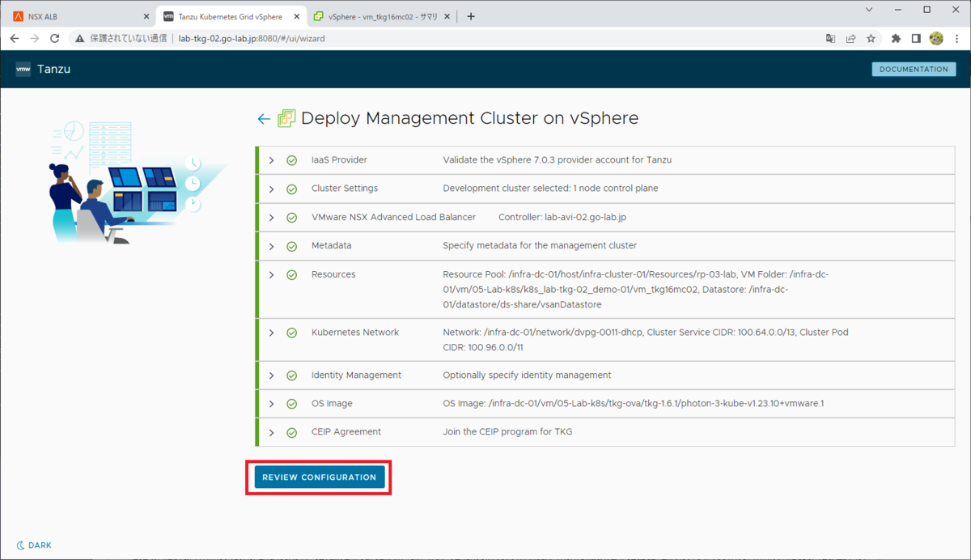Click the vSphere icon next to the title
Screen dimensions: 971x560
click(286, 119)
